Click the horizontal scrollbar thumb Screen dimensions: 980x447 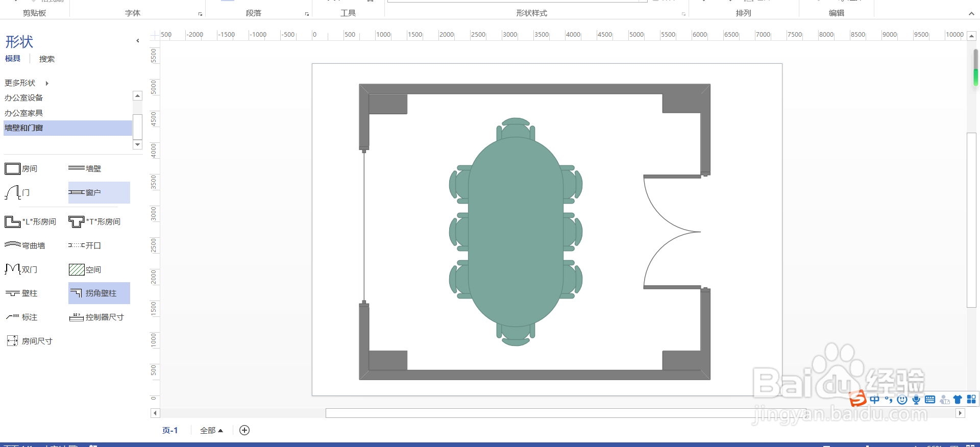coord(566,413)
